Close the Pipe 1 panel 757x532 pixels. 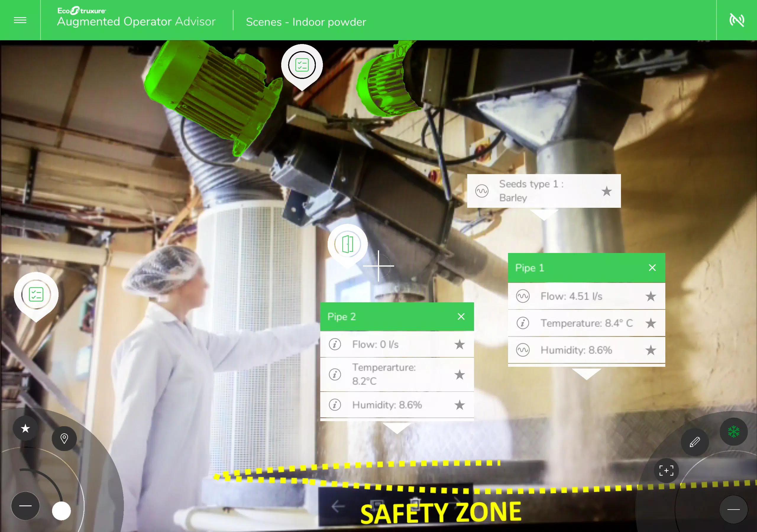pos(652,268)
